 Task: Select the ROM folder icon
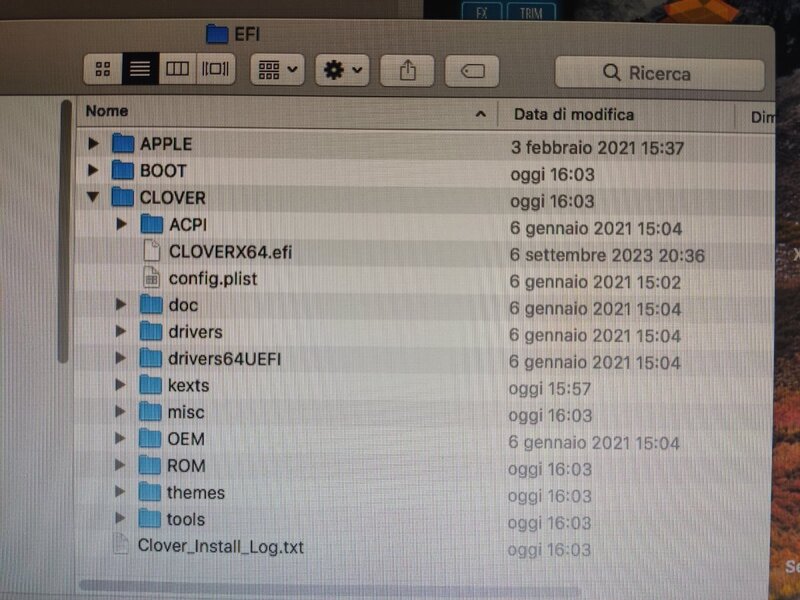[149, 464]
